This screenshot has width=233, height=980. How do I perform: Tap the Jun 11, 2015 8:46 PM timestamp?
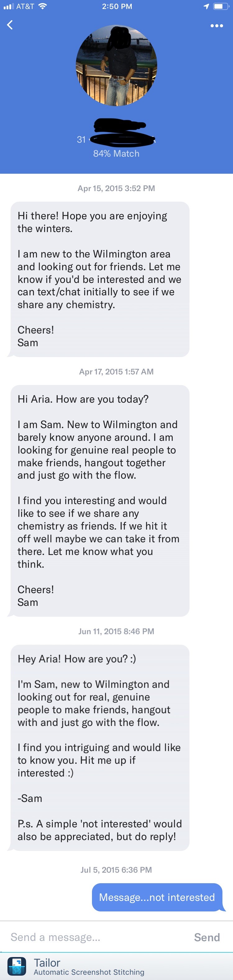click(x=116, y=632)
